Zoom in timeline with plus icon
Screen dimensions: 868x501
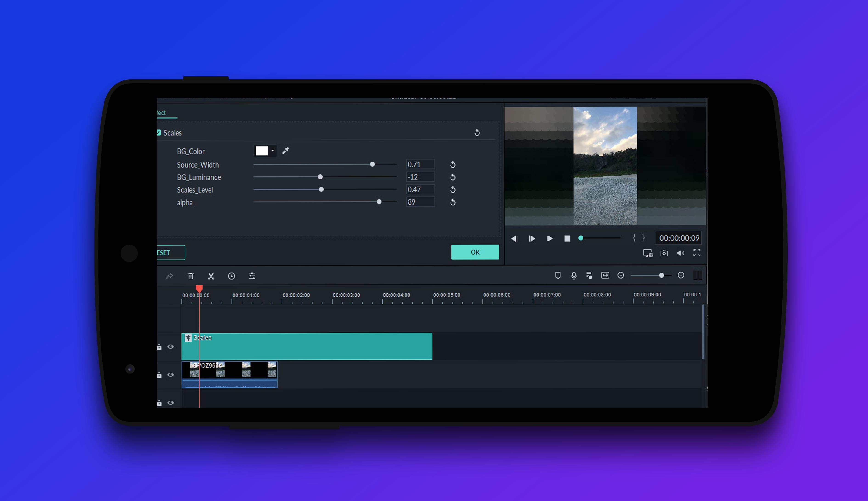pos(681,275)
